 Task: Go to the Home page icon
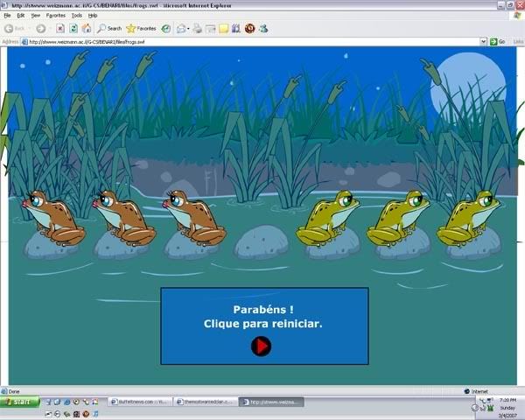[x=86, y=28]
